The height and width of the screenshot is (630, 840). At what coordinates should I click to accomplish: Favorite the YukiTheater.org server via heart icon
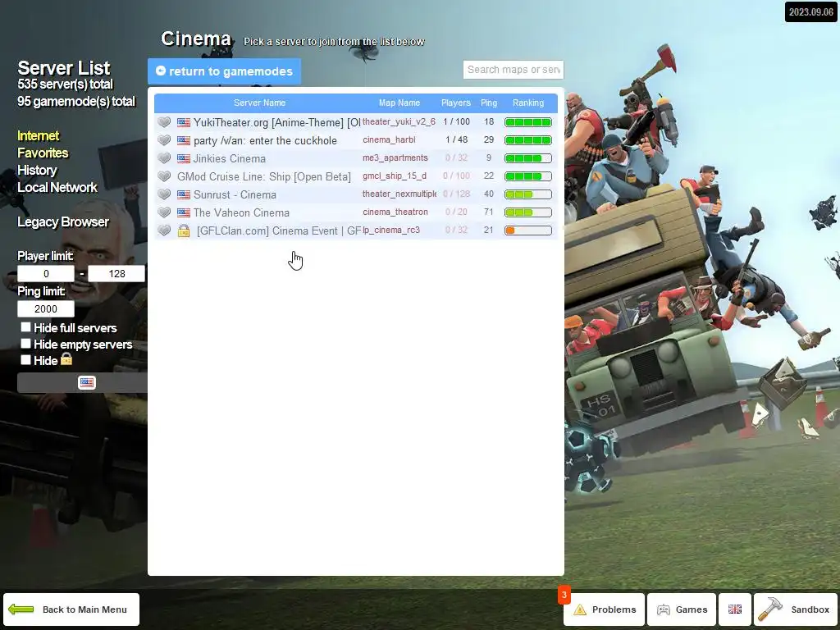pos(164,122)
